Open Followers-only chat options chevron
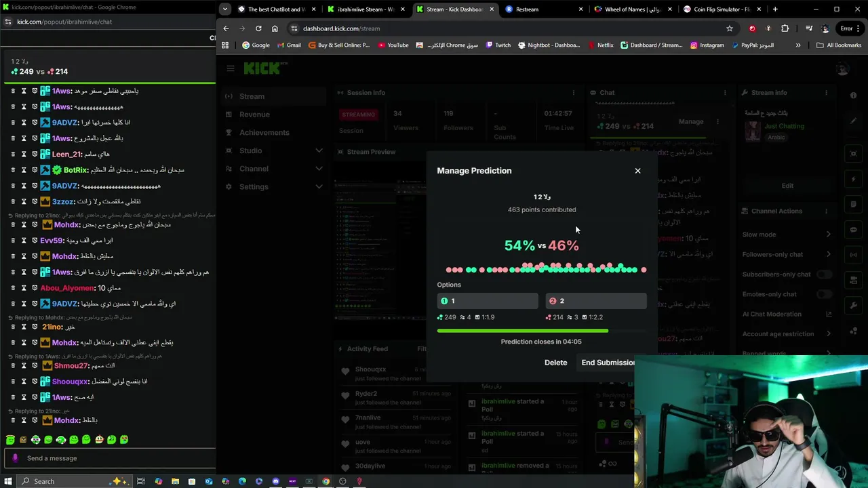 (828, 254)
